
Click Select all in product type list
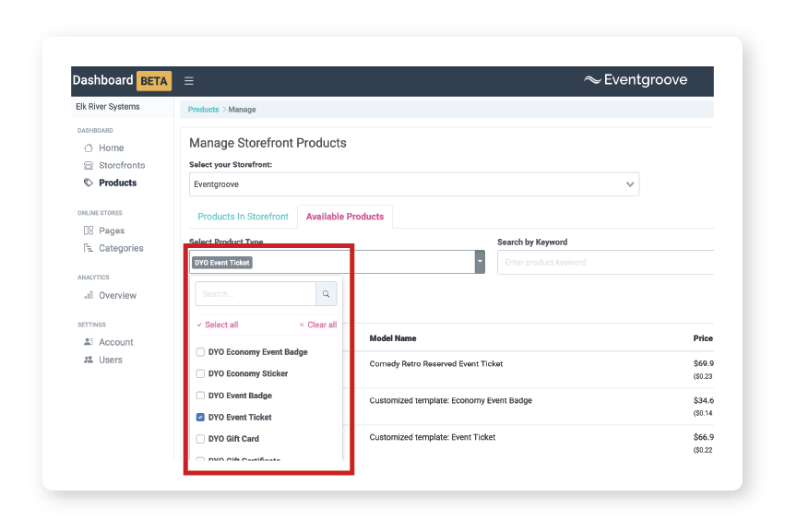tap(219, 325)
